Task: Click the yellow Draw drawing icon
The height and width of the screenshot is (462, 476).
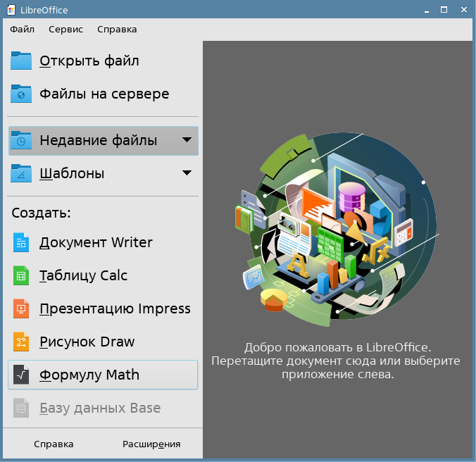Action: click(x=22, y=342)
